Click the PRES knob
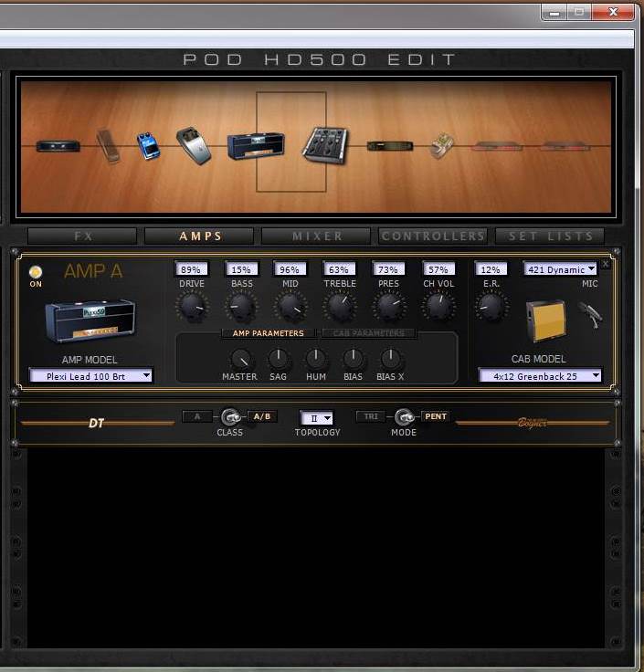The height and width of the screenshot is (672, 644). pos(389,307)
